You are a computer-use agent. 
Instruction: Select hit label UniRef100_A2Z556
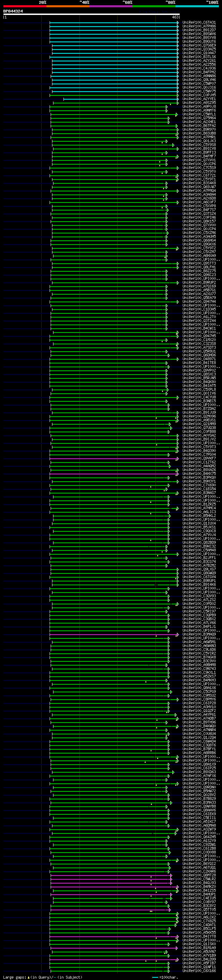(x=199, y=65)
